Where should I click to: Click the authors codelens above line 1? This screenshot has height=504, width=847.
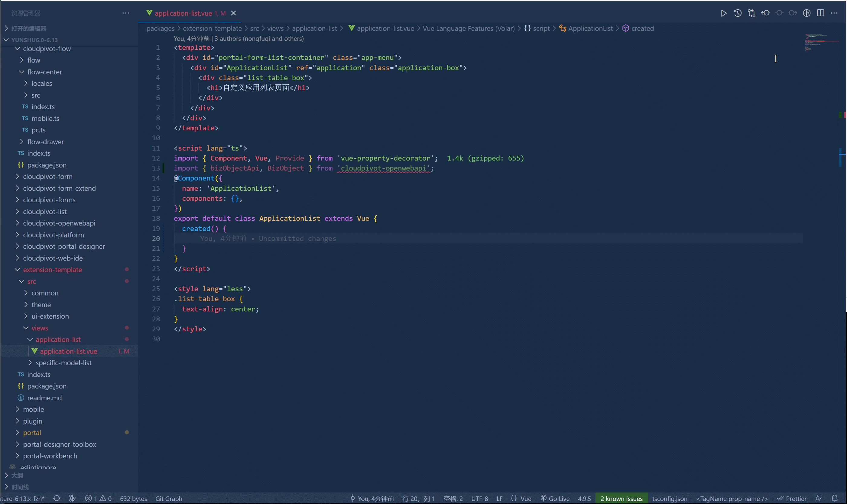tap(239, 38)
